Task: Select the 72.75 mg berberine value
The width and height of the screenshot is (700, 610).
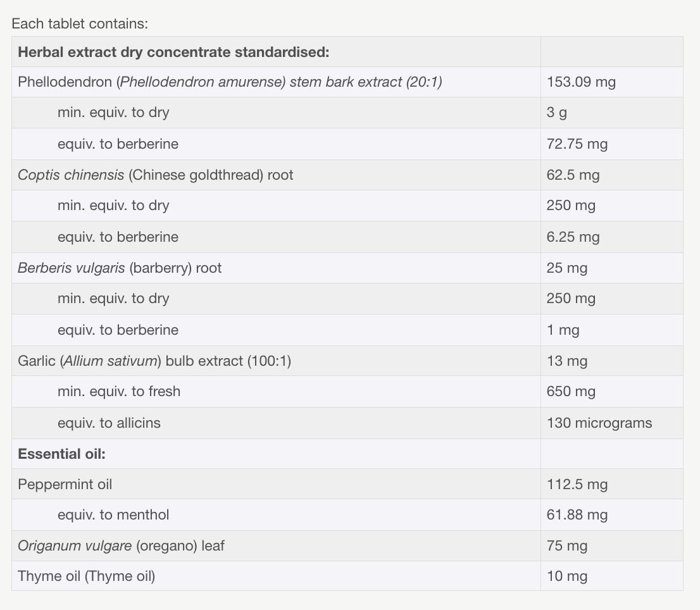Action: (577, 144)
